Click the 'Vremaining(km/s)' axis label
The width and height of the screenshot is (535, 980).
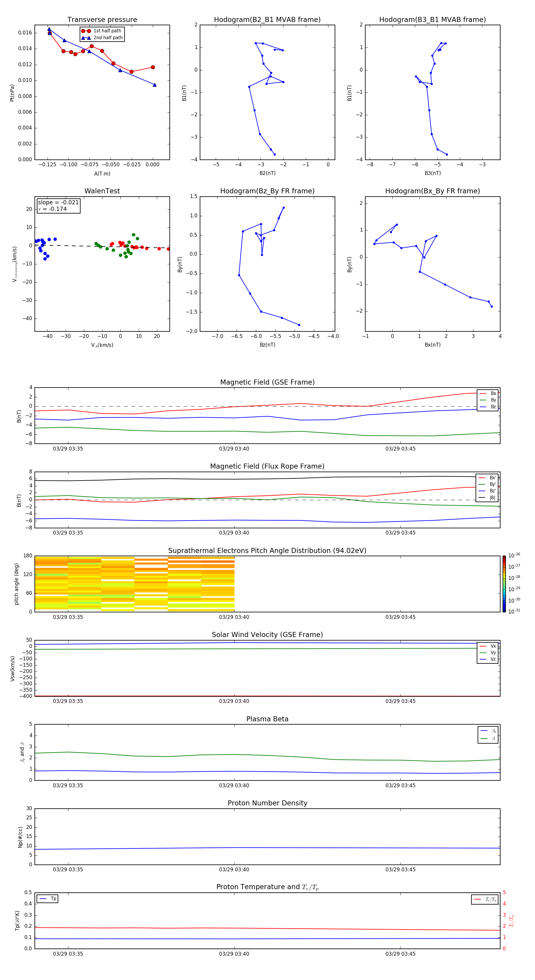coord(15,264)
